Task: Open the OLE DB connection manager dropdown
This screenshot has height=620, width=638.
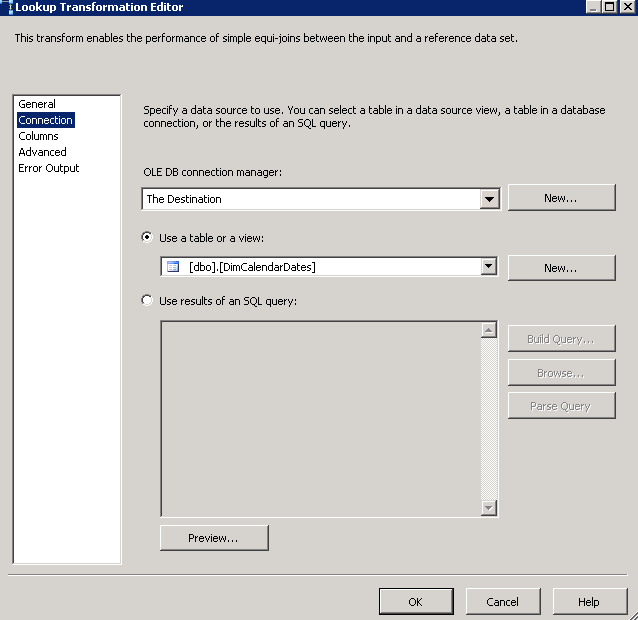Action: [489, 199]
